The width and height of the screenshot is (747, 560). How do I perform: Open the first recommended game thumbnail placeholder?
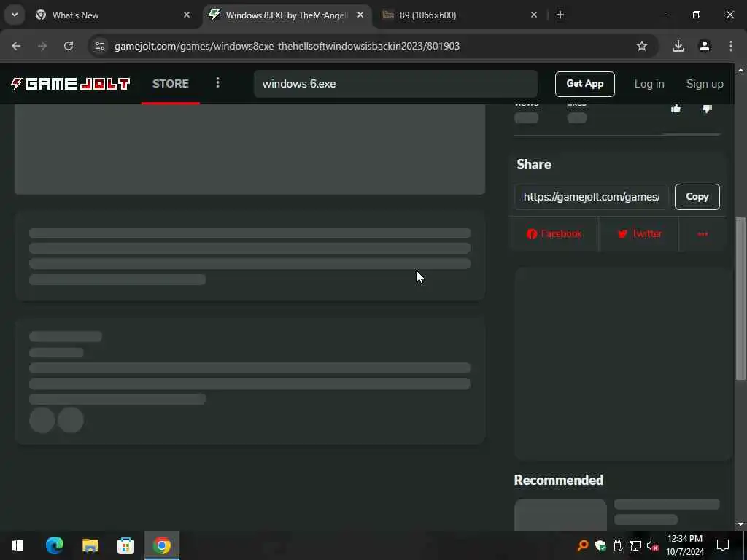click(x=560, y=515)
